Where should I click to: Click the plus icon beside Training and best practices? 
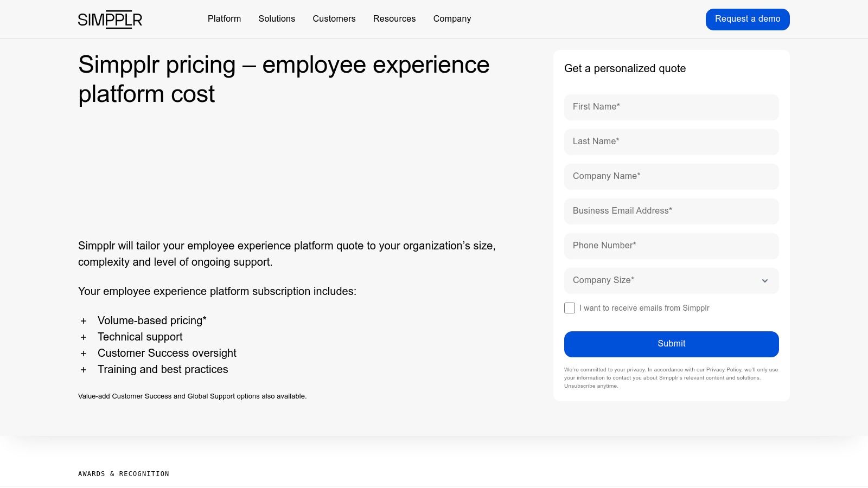click(84, 370)
